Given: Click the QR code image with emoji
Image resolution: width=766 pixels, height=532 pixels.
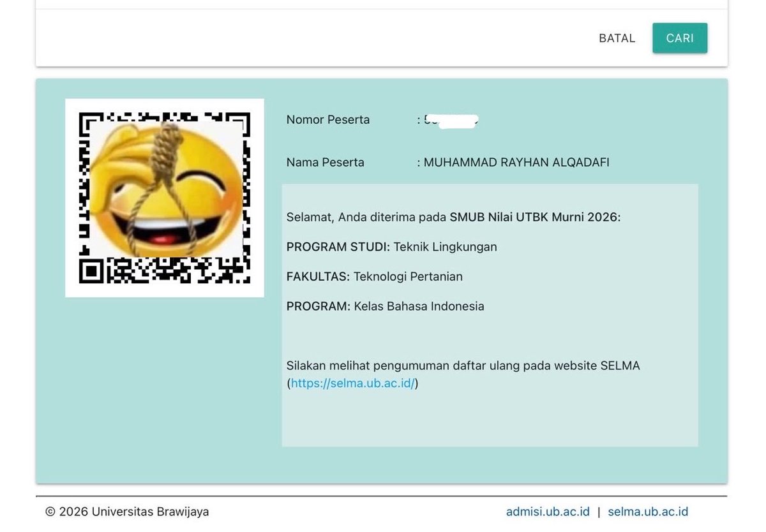Looking at the screenshot, I should click(x=165, y=198).
